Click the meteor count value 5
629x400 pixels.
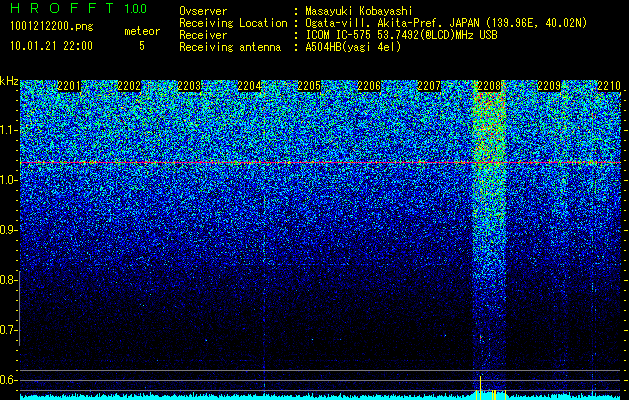(x=142, y=46)
